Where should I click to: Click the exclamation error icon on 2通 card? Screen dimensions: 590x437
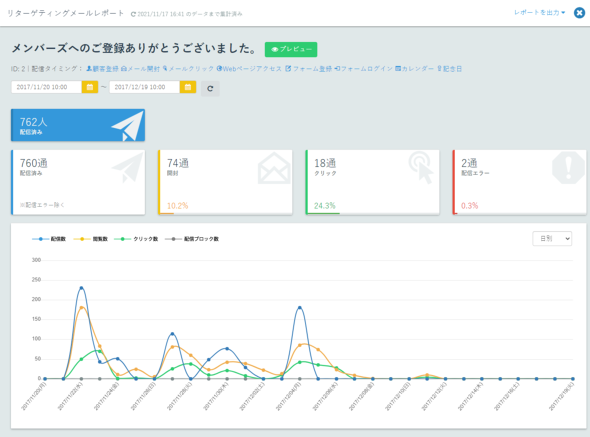click(x=568, y=167)
